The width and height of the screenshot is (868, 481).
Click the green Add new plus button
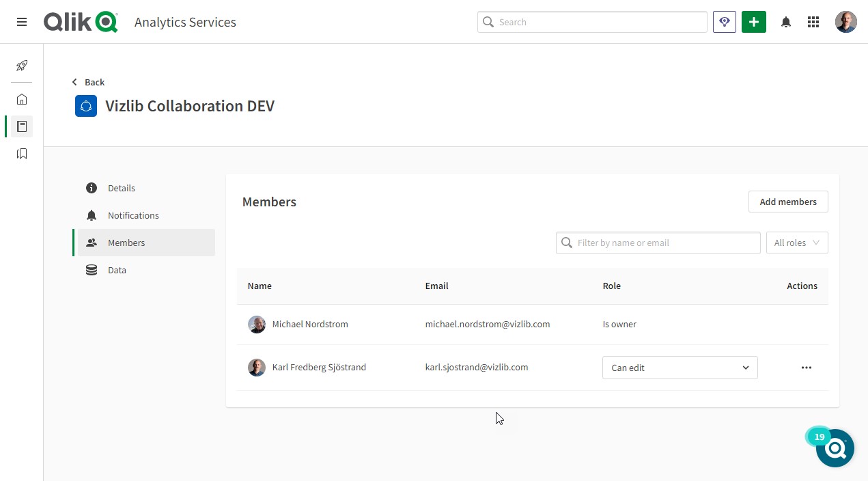coord(754,22)
